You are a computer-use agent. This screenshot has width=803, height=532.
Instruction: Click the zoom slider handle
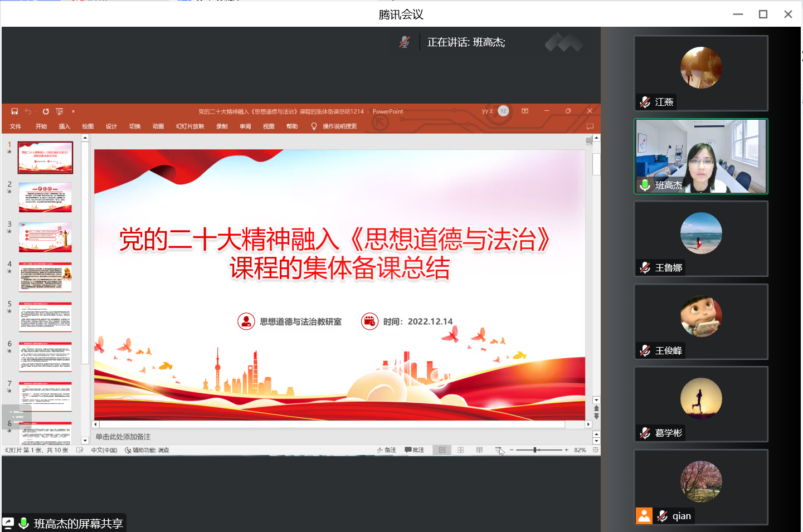(x=535, y=450)
